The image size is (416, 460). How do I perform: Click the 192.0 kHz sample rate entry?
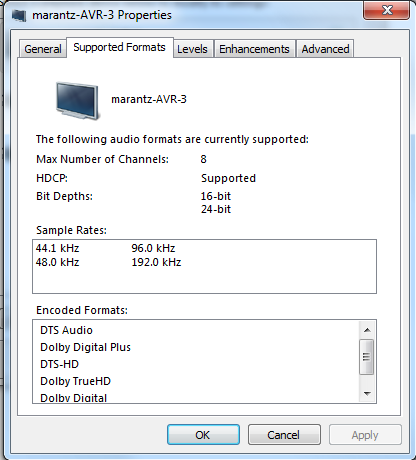coord(156,262)
